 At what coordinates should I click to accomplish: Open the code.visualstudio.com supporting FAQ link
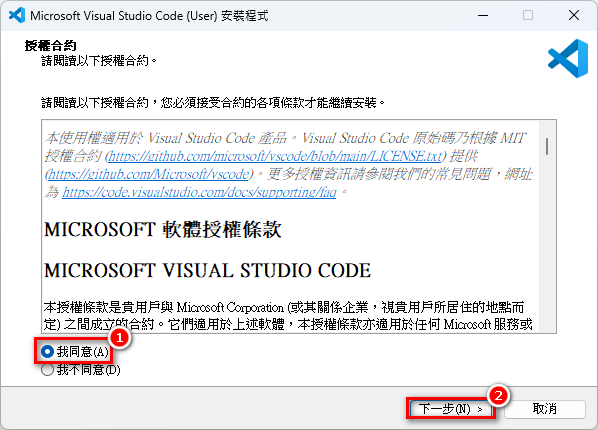(199, 192)
